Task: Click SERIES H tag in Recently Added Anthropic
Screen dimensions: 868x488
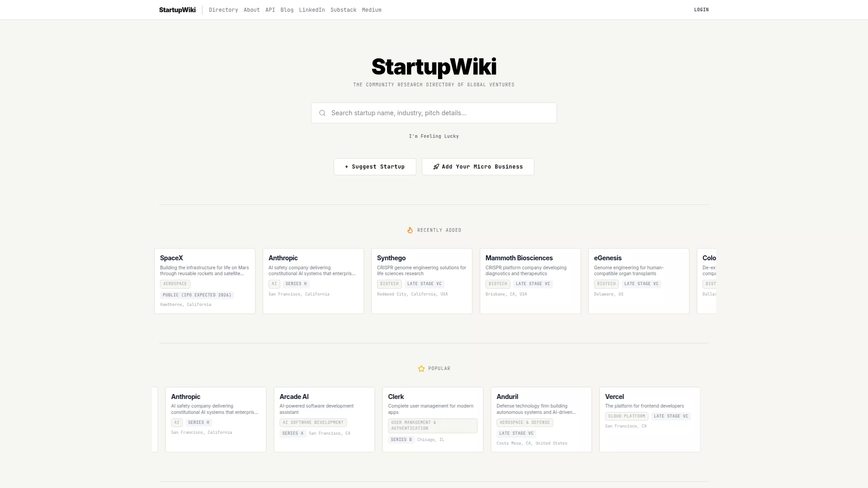Action: [x=296, y=284]
